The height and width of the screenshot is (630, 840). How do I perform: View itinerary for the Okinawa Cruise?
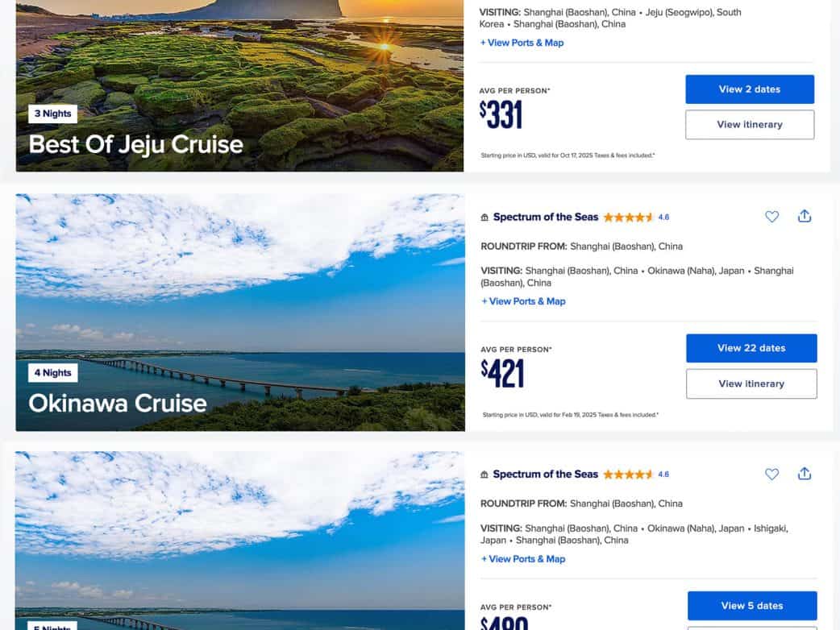751,384
